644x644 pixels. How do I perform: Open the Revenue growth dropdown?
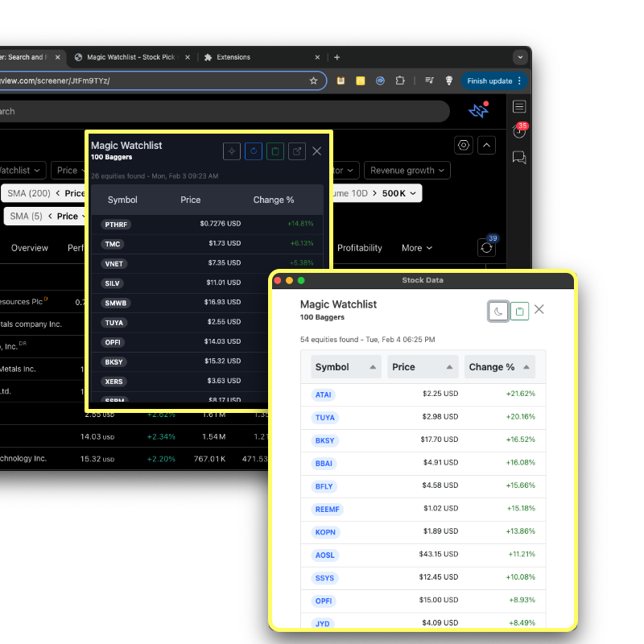[407, 170]
